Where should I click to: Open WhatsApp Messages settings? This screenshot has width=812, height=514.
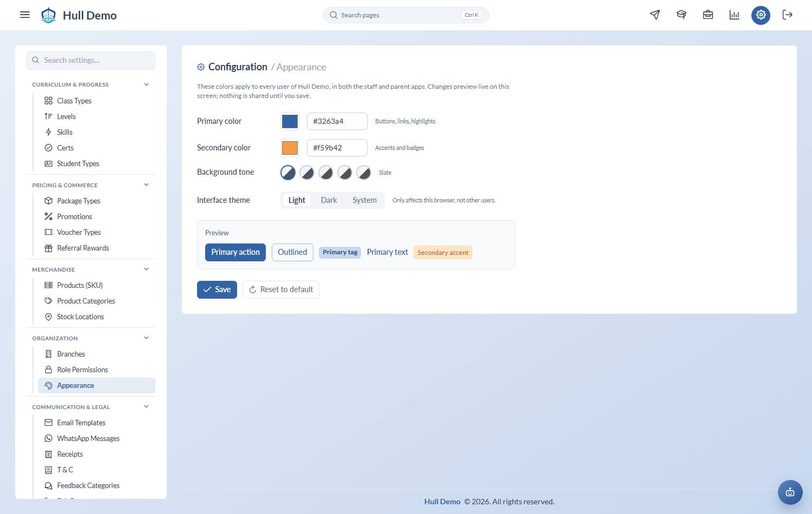point(96,438)
